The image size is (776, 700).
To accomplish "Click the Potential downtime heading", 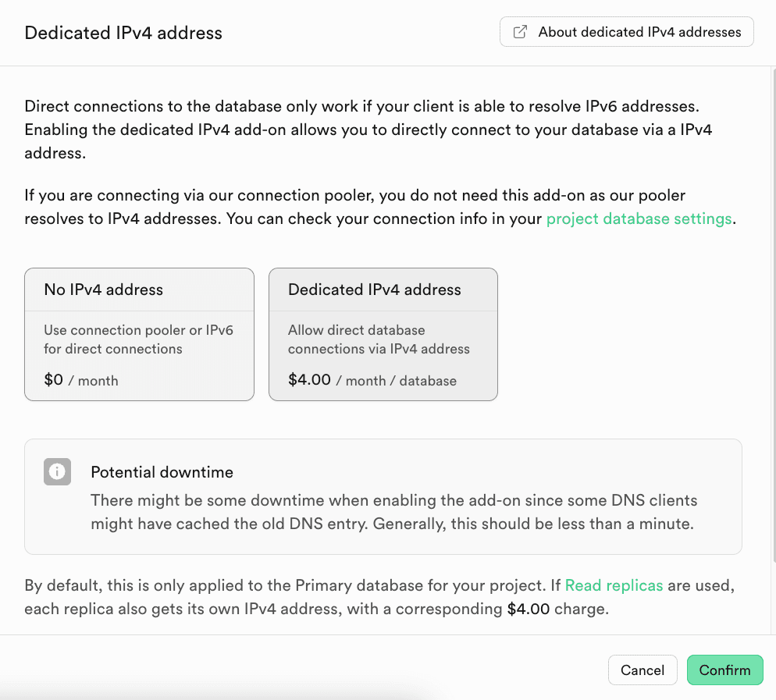I will (162, 472).
